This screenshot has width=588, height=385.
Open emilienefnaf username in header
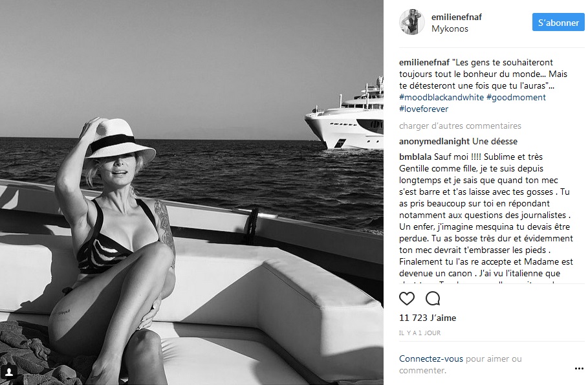point(456,17)
